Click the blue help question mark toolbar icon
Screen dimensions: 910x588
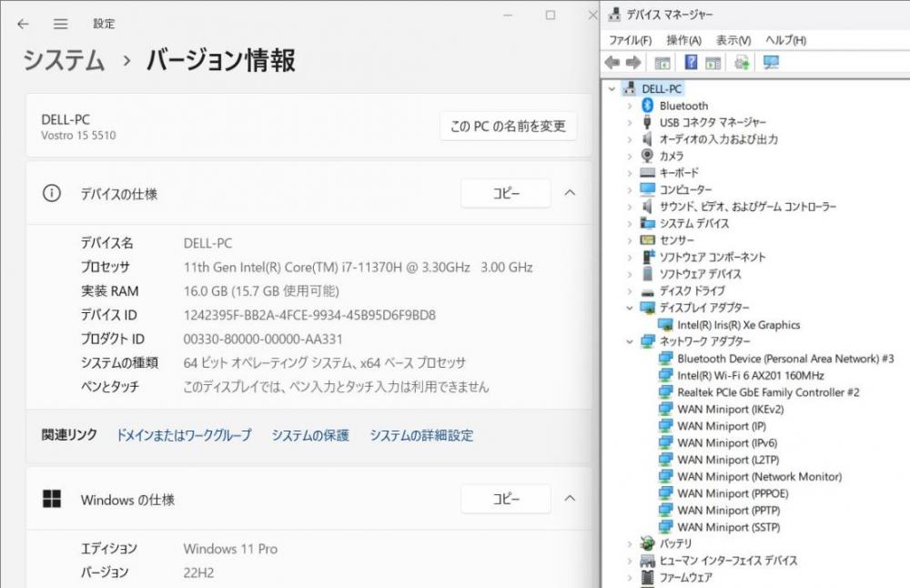(x=691, y=62)
